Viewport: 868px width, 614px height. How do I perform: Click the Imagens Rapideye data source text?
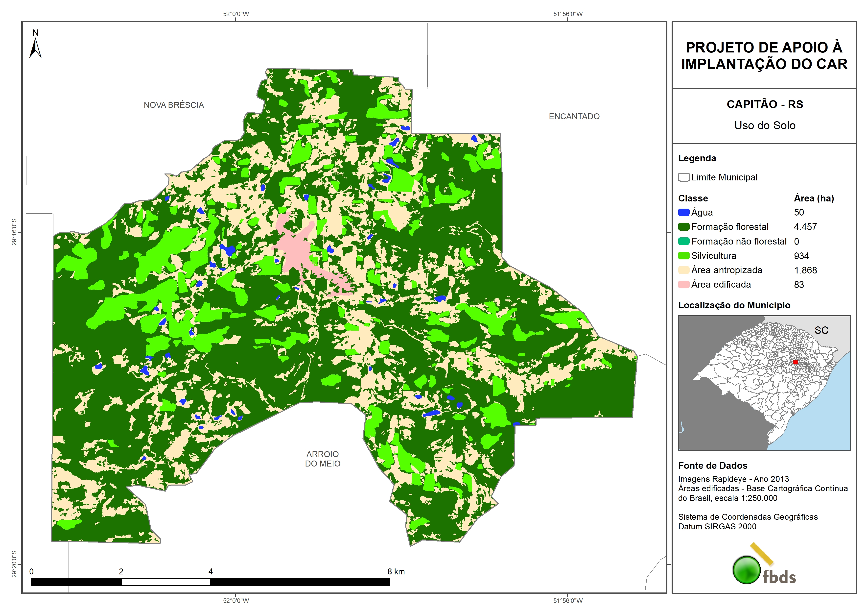[x=733, y=479]
